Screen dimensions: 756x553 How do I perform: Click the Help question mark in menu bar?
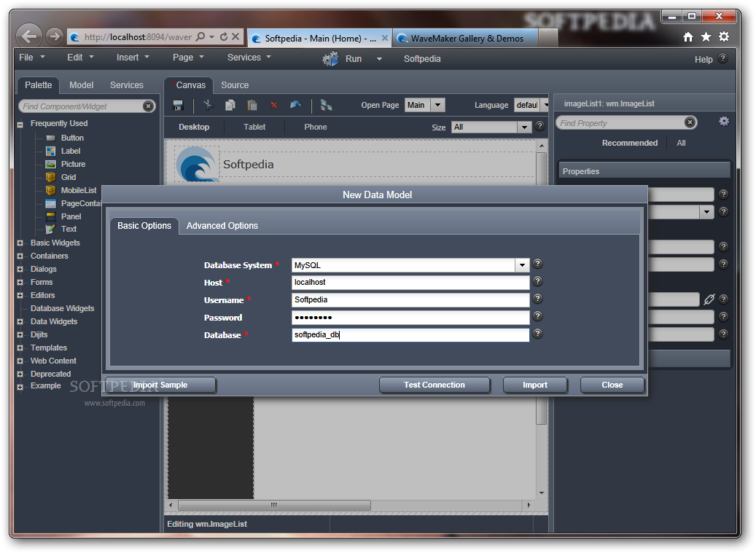click(722, 58)
